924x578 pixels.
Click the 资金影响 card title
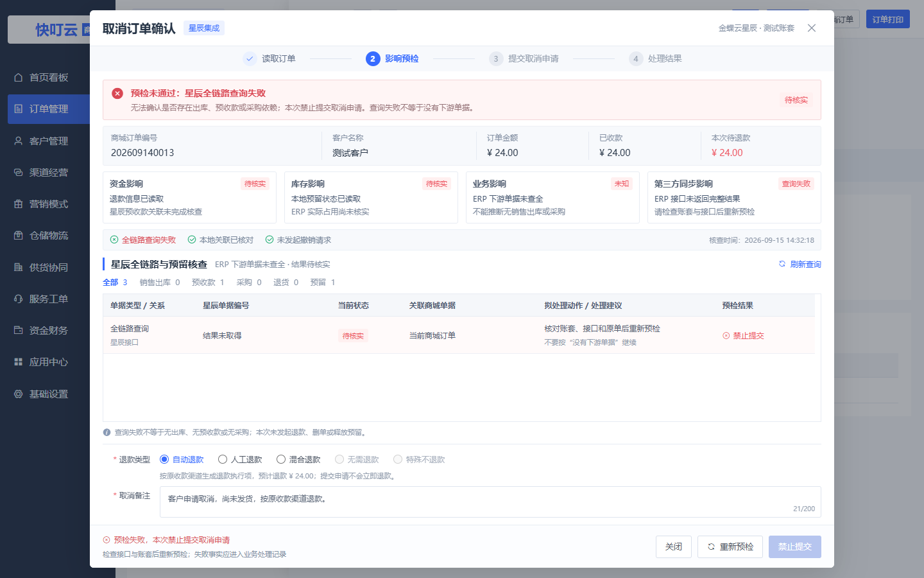pyautogui.click(x=126, y=184)
